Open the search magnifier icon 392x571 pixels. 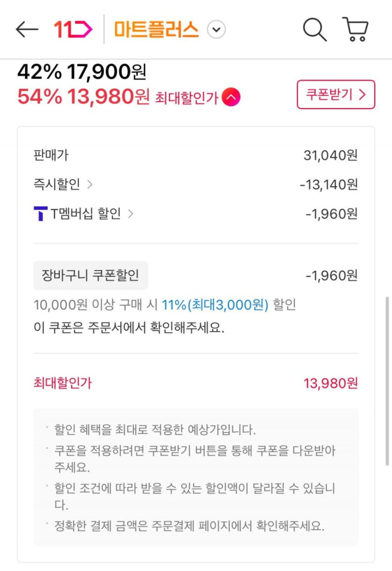pos(314,30)
